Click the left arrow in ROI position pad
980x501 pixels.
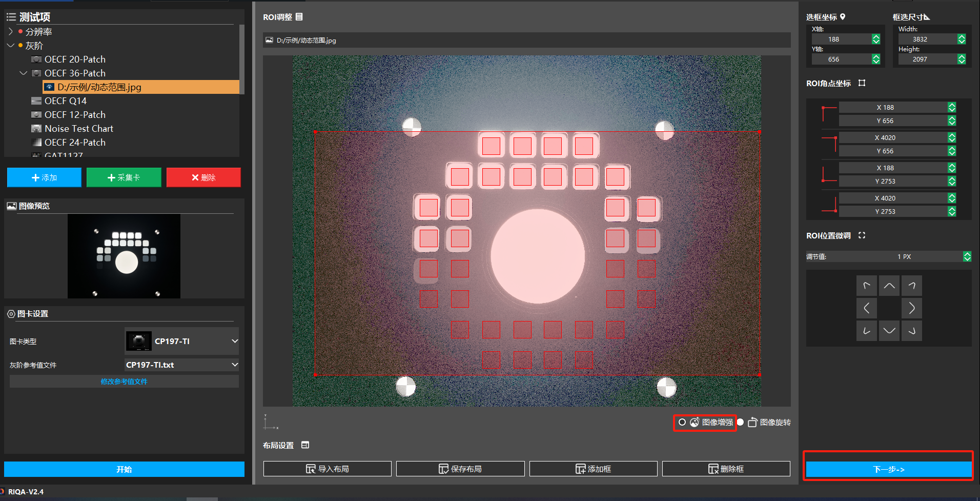point(866,308)
